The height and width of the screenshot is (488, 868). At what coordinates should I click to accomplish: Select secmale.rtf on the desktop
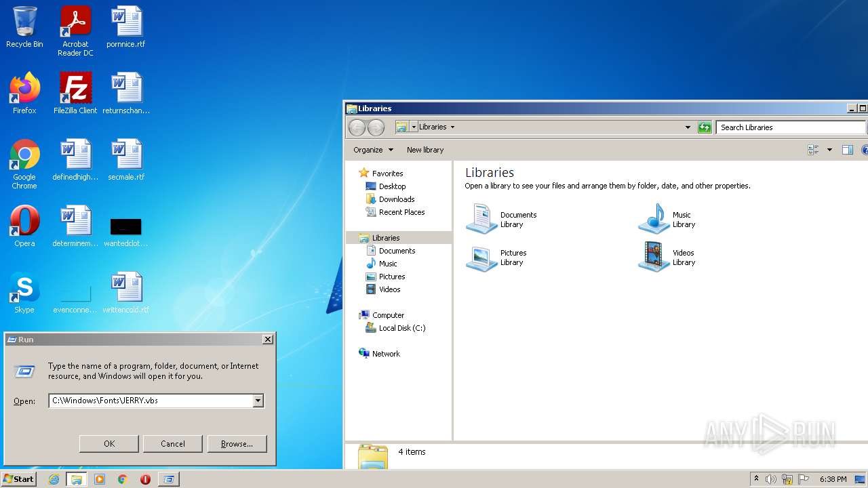tap(126, 160)
